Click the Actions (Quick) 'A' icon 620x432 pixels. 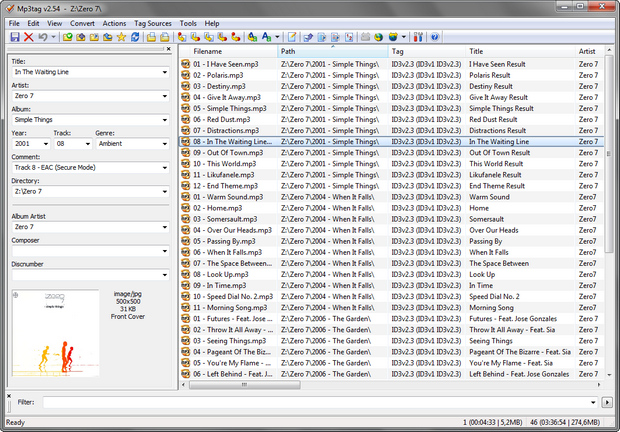click(267, 37)
